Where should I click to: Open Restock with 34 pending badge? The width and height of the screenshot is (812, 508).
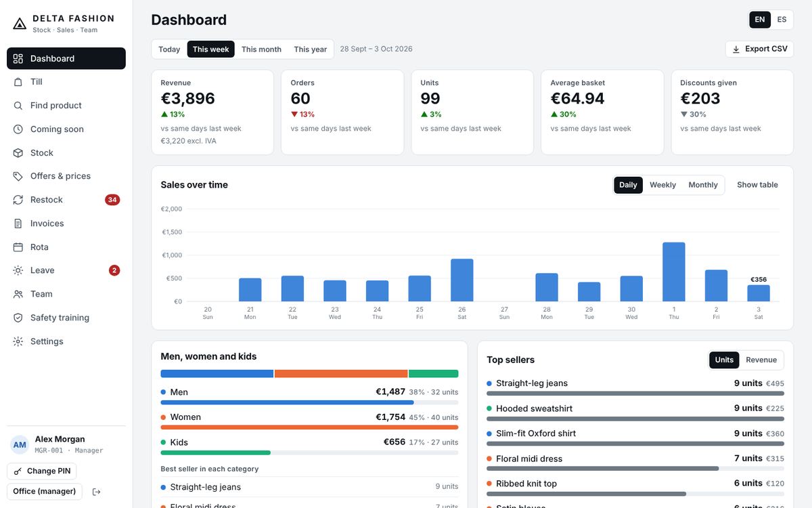66,200
